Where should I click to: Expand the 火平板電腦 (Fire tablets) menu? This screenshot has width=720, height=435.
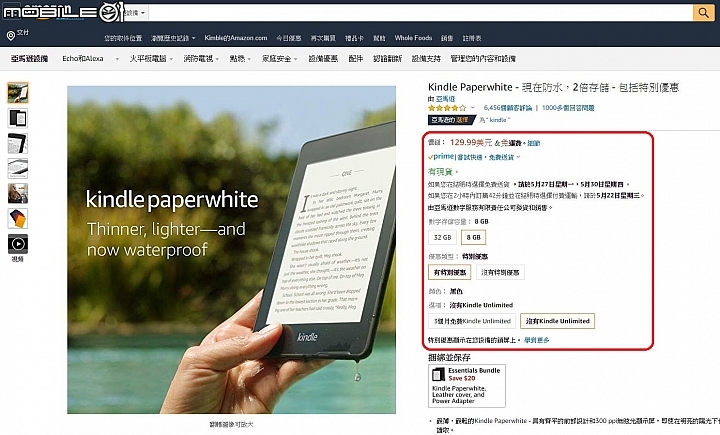(151, 59)
